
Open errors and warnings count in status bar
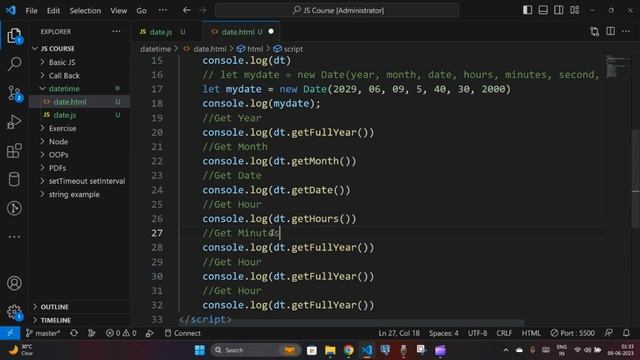[121, 333]
